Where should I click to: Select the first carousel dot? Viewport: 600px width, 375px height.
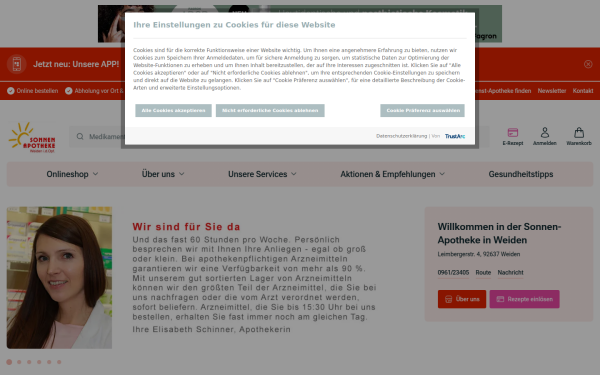(9, 362)
